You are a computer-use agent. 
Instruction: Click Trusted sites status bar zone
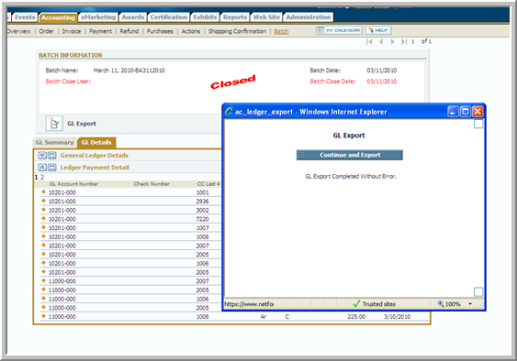(x=374, y=304)
